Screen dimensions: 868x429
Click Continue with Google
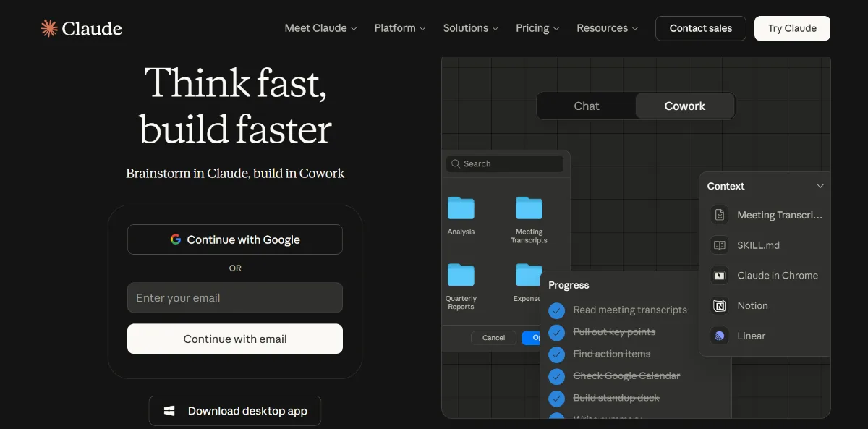(x=235, y=239)
